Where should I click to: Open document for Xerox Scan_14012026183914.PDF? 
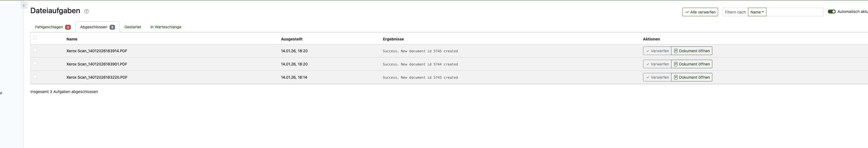[691, 51]
